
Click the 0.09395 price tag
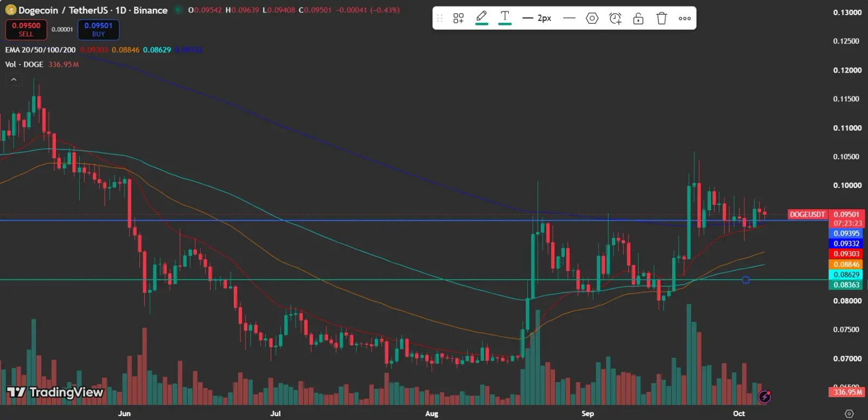pos(846,234)
